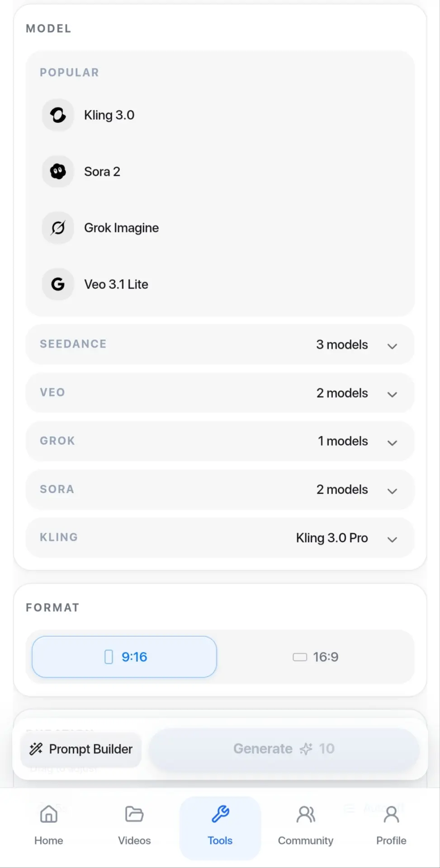This screenshot has height=868, width=440.
Task: Open the Videos folder icon
Action: pos(134,814)
